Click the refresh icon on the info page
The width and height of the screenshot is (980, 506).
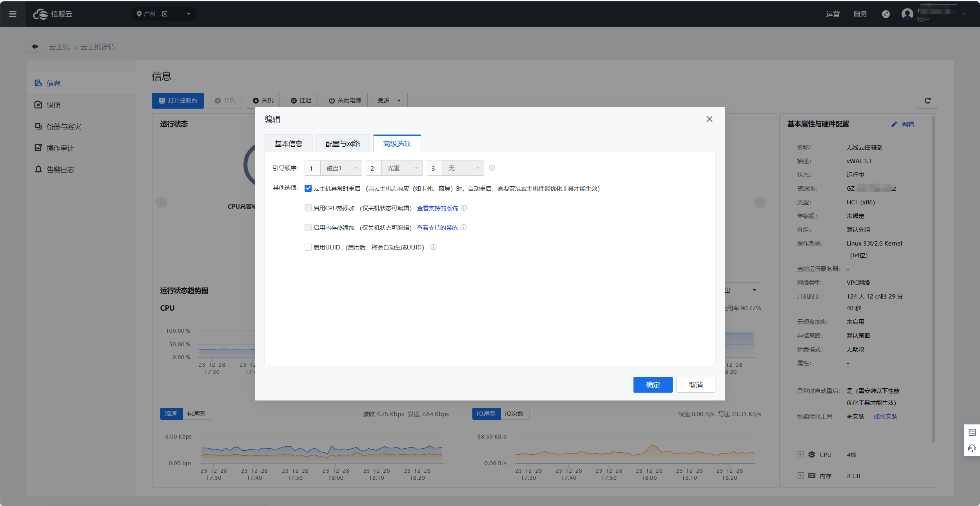pos(927,101)
